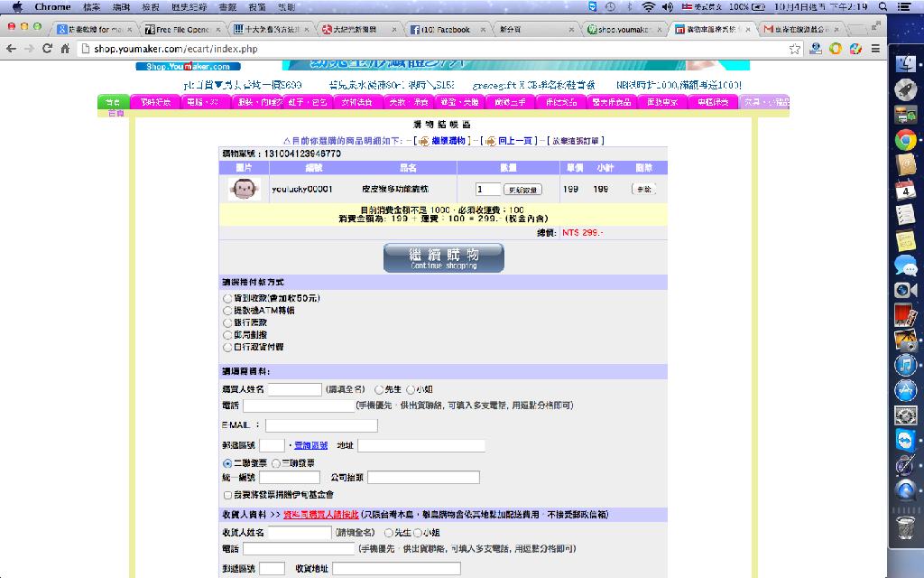The height and width of the screenshot is (578, 924).
Task: Open Finder from the Dock
Action: click(x=906, y=63)
